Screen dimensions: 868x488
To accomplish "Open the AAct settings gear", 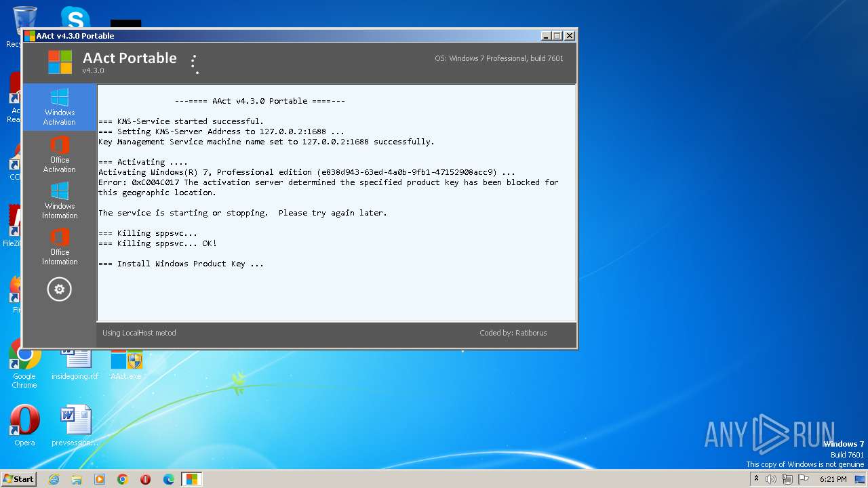I will (x=59, y=289).
